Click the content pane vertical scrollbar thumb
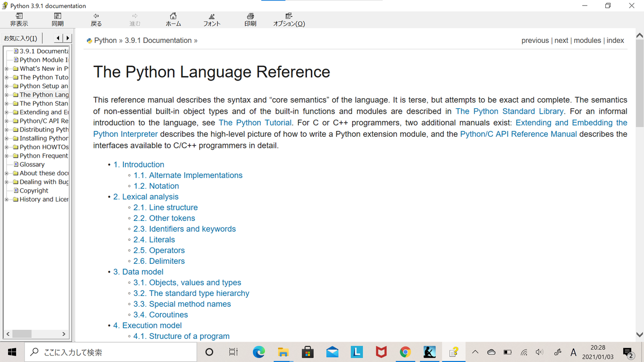The width and height of the screenshot is (644, 362). 639,83
